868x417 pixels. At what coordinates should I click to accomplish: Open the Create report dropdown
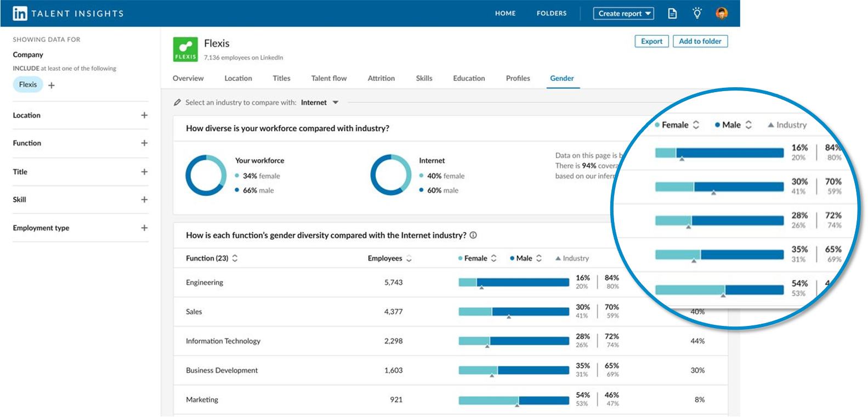pyautogui.click(x=623, y=13)
